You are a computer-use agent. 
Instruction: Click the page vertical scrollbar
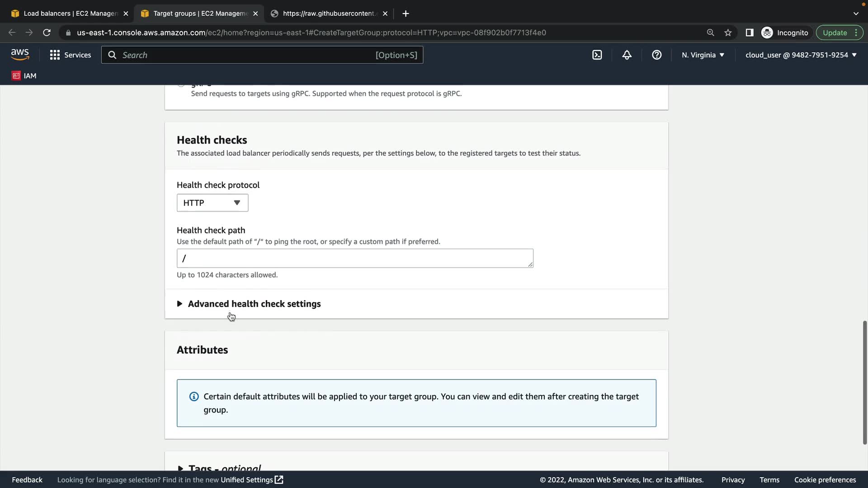tap(864, 382)
